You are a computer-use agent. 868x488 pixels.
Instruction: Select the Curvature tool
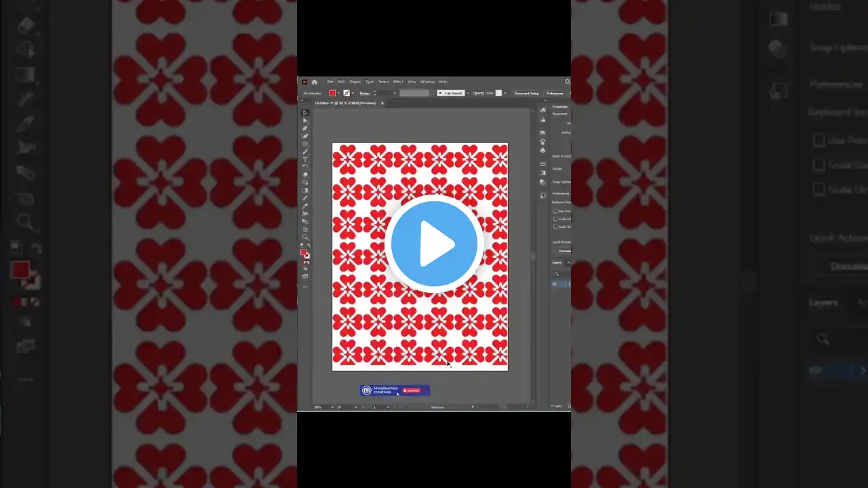304,136
